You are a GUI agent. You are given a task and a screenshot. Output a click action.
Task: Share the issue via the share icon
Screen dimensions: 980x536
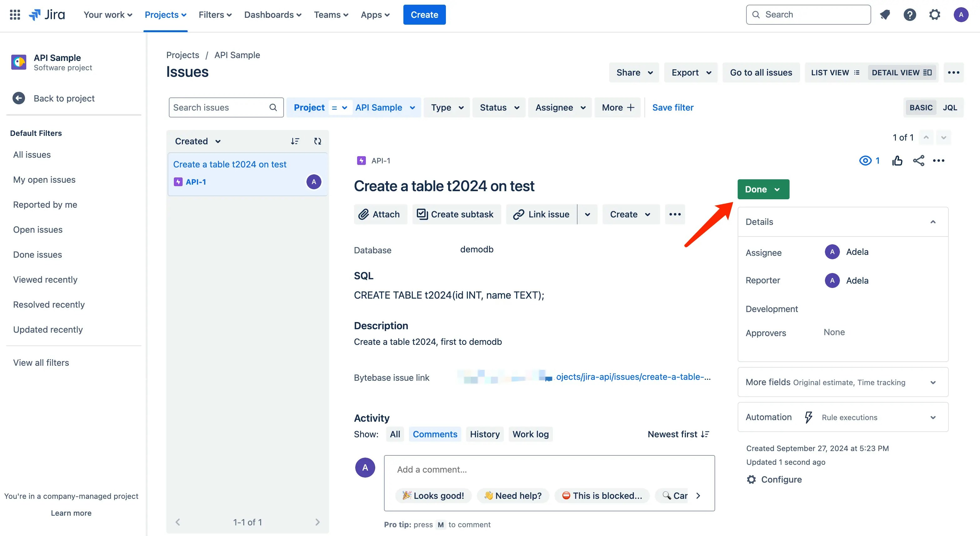(x=918, y=161)
